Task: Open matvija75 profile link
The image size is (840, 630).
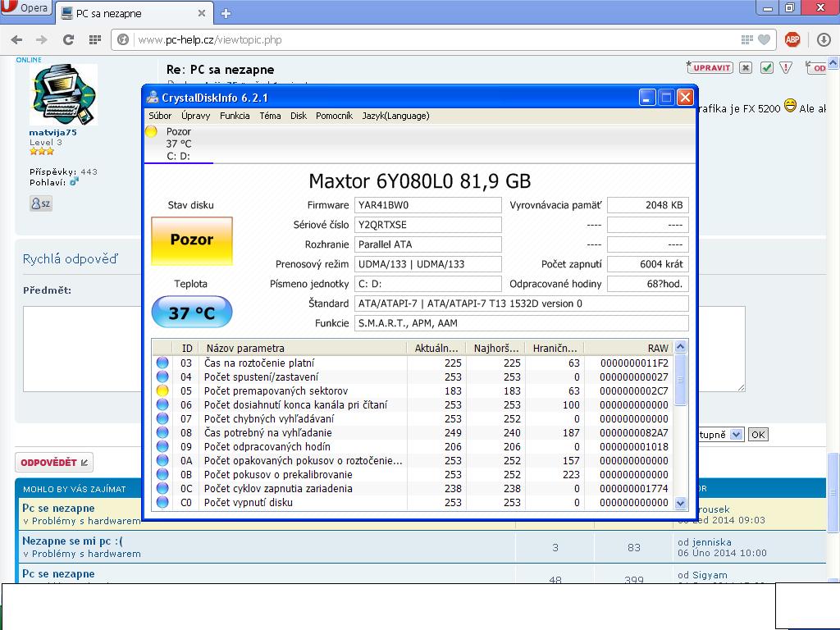Action: click(52, 132)
